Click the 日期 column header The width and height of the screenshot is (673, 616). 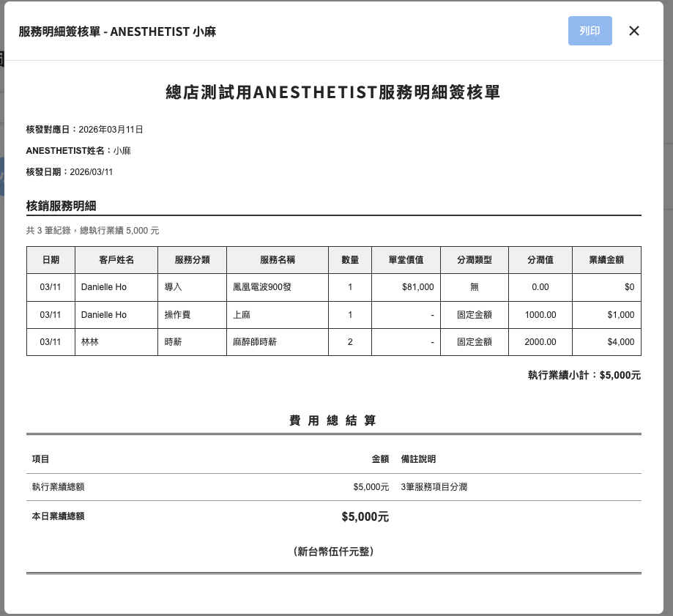[51, 260]
